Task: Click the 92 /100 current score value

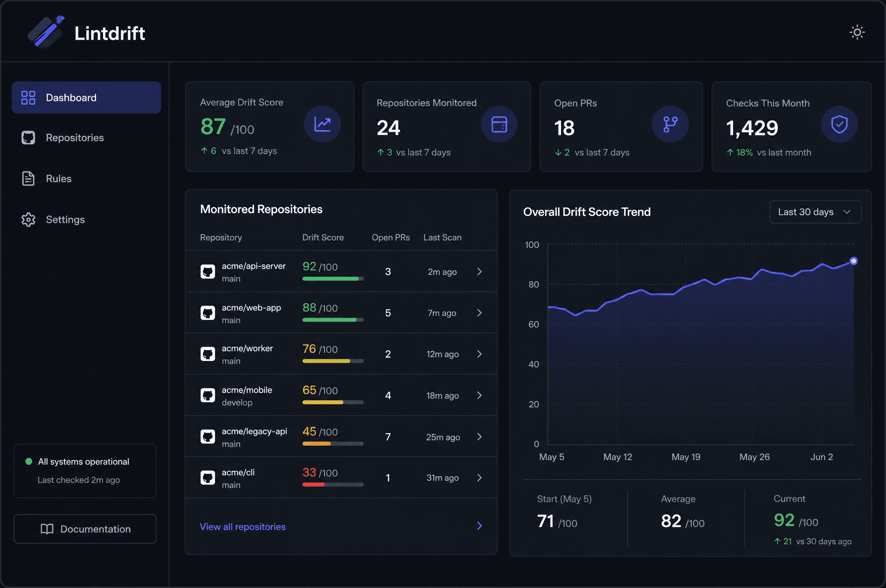Action: coord(796,521)
